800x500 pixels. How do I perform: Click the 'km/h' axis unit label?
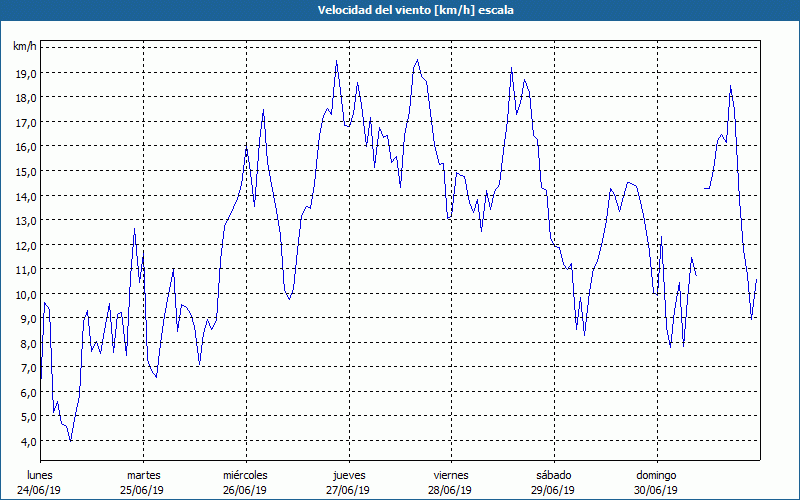tap(25, 47)
